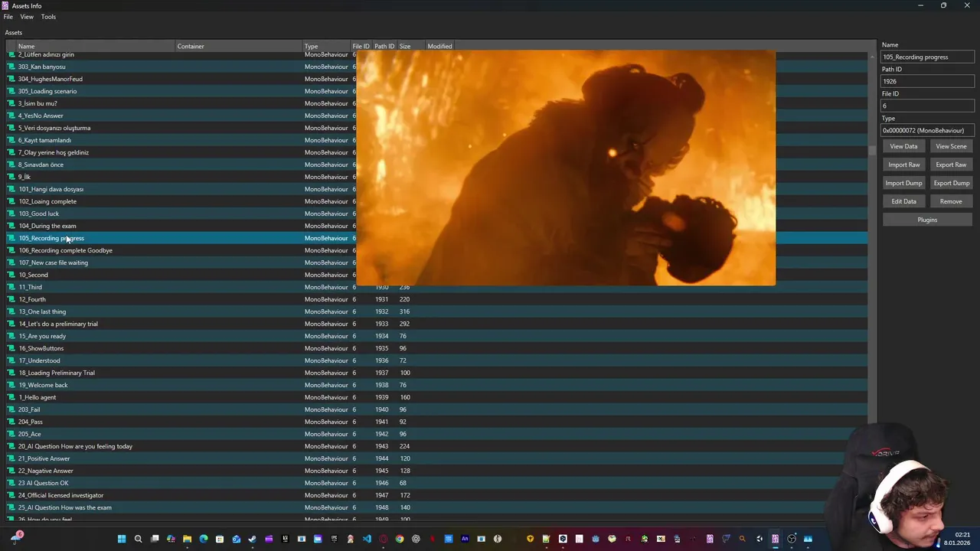Image resolution: width=980 pixels, height=551 pixels.
Task: Click the Edit Data button
Action: (x=903, y=201)
